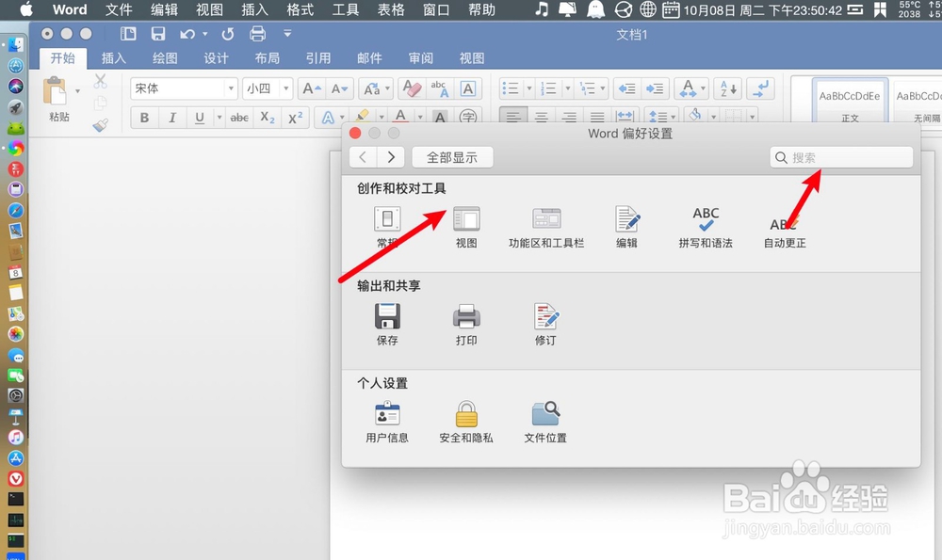Toggle subscript X₂ formatting

tap(268, 118)
